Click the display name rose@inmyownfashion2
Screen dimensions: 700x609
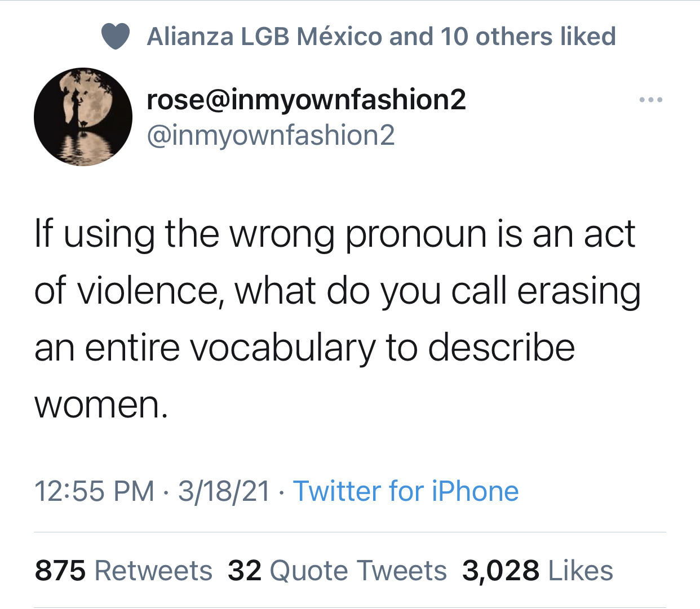pos(306,100)
